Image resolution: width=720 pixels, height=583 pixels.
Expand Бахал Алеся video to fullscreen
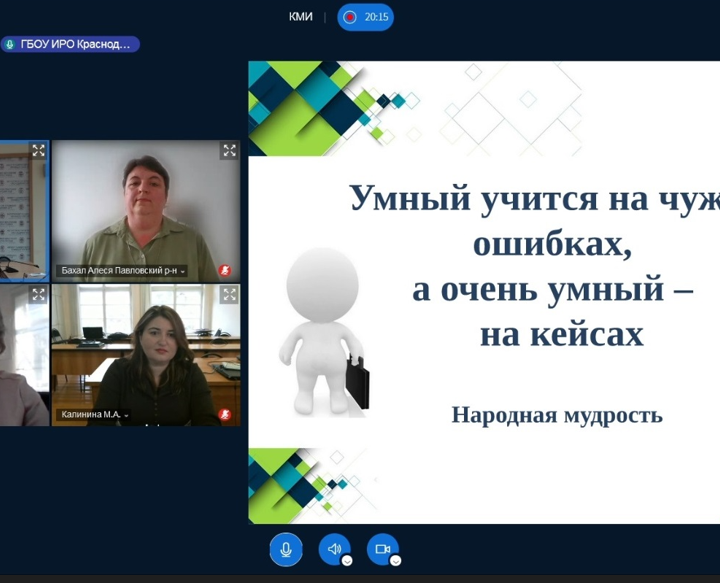[229, 151]
